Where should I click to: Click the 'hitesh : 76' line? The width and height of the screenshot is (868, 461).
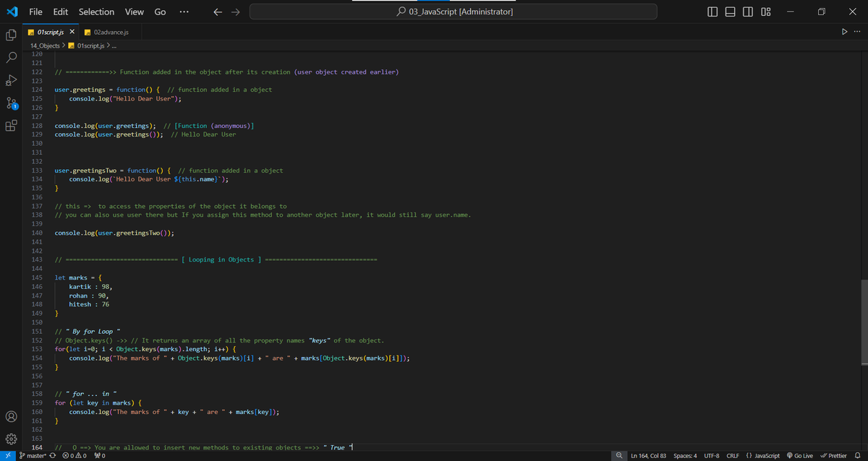click(89, 304)
